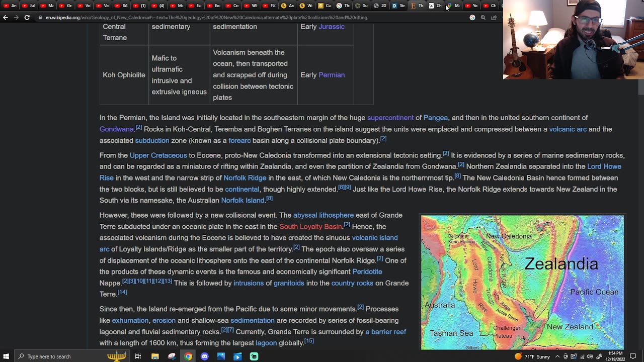The width and height of the screenshot is (644, 362).
Task: Open the Movies app on taskbar
Action: (x=237, y=356)
